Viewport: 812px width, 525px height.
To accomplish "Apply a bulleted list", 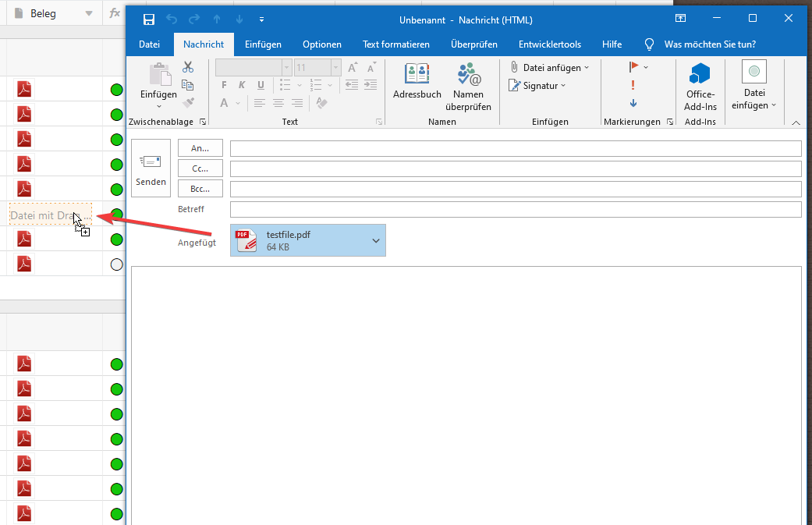I will tap(285, 84).
